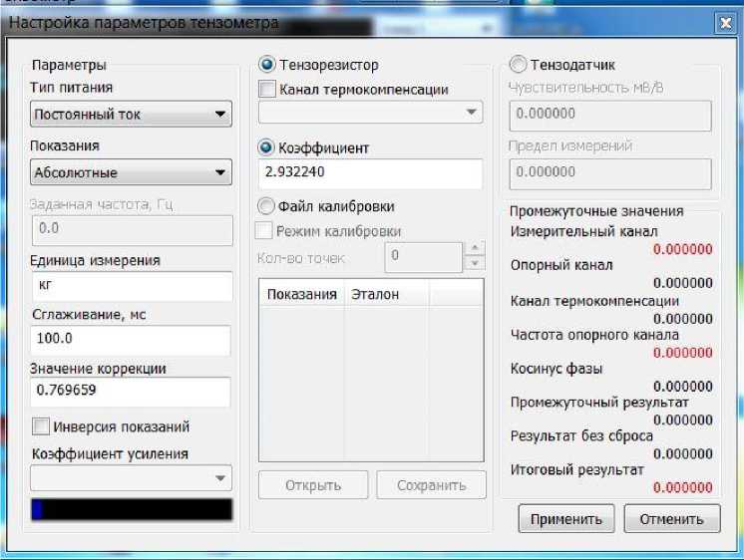Viewport: 744px width, 560px height.
Task: Select the Тензодатчик radio button
Action: click(518, 64)
